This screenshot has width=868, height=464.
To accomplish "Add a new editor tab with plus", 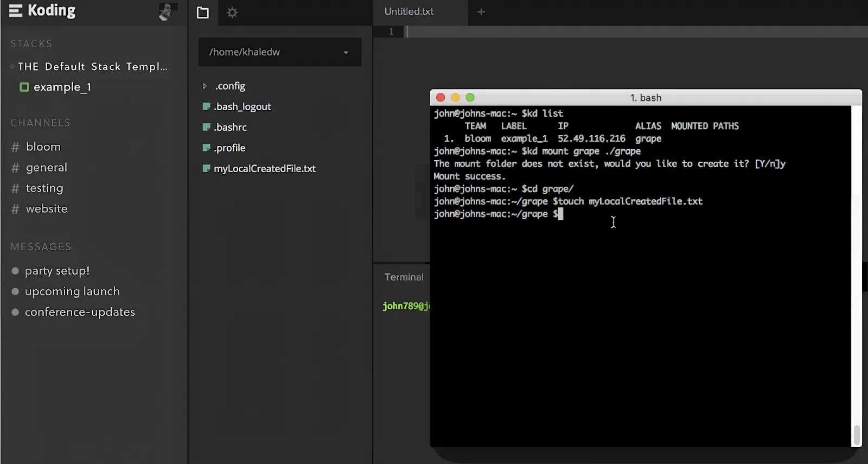I will [481, 12].
